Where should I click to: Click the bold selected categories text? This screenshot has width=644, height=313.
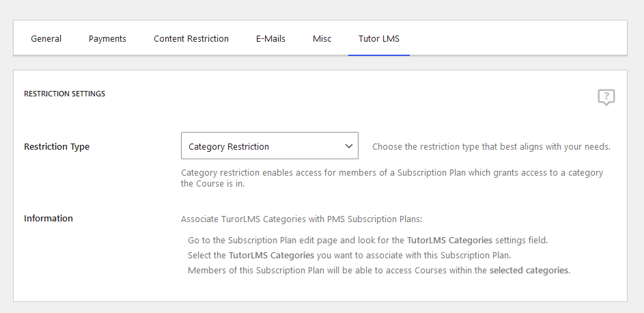coord(530,271)
